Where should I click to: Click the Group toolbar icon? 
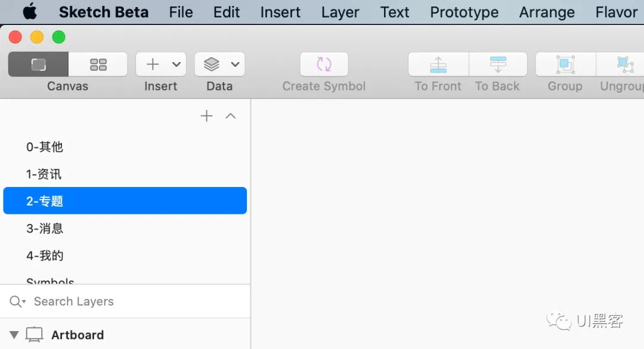565,64
